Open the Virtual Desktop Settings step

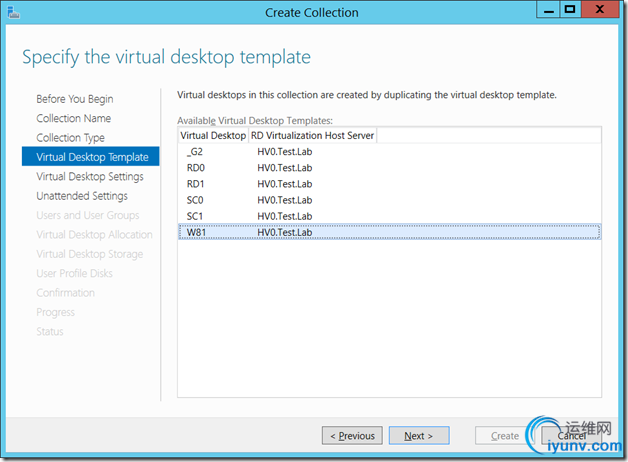(x=90, y=177)
